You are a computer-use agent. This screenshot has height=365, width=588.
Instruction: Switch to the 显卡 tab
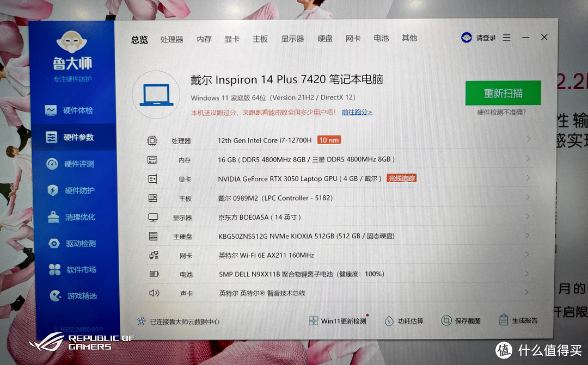pyautogui.click(x=232, y=39)
